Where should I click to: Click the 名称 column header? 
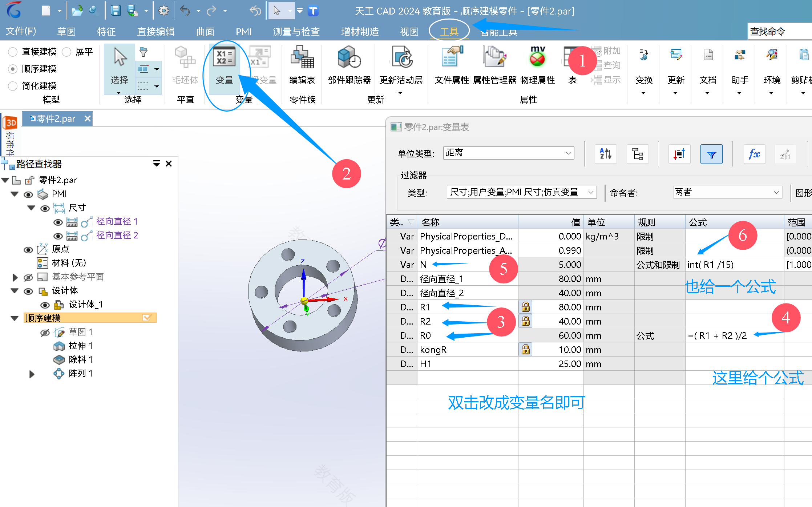pyautogui.click(x=468, y=222)
